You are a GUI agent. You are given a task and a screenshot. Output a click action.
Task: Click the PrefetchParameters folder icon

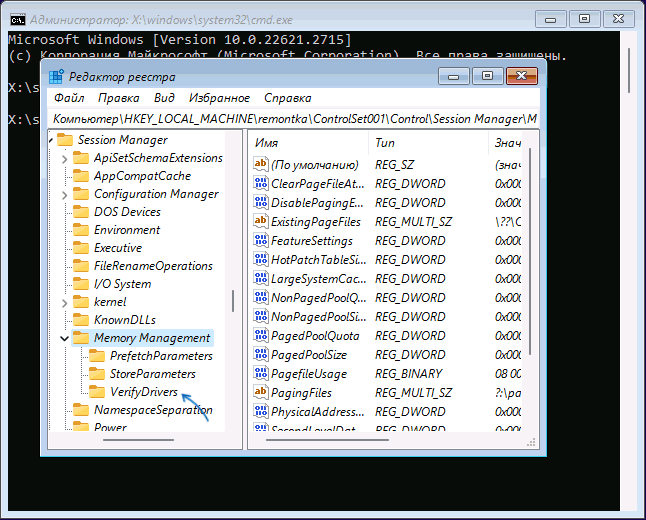[97, 356]
